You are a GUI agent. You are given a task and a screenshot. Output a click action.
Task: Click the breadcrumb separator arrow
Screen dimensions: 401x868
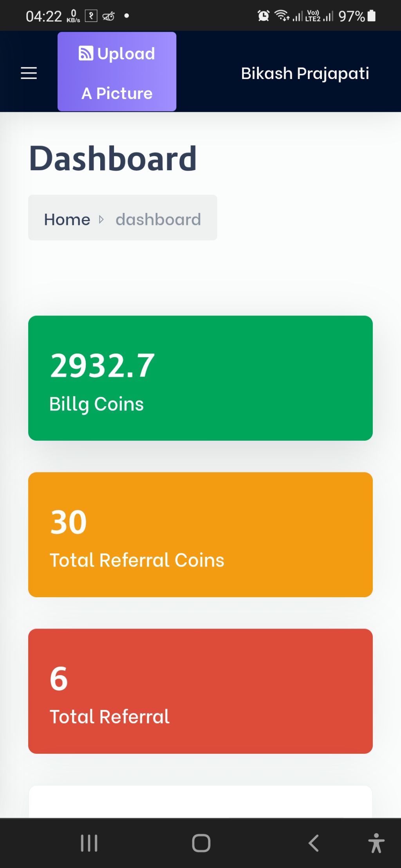(101, 219)
